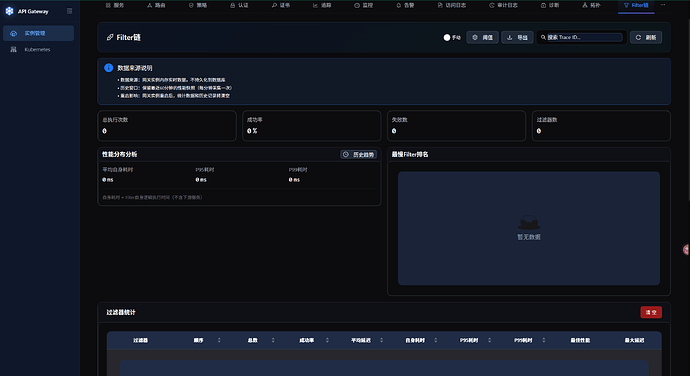Screen dimensions: 690x376
Task: Click the P99耗时 value in 性能分布分析
Action: tap(294, 180)
